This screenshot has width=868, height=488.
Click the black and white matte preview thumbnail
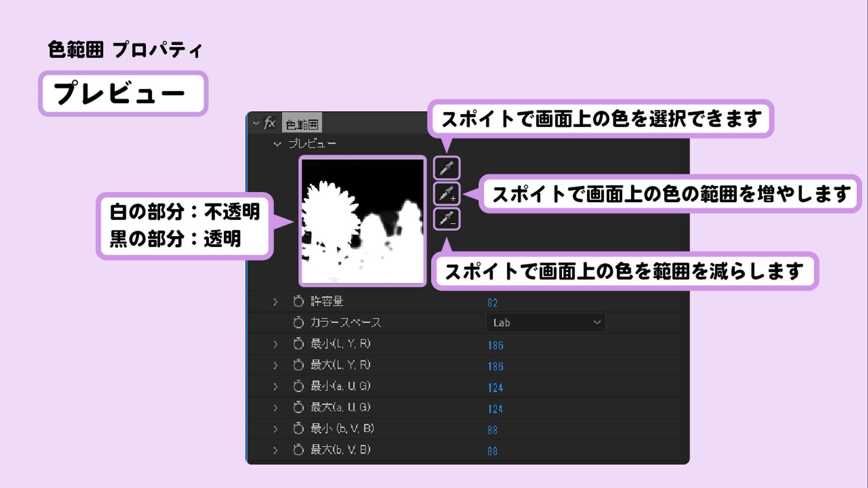coord(363,221)
